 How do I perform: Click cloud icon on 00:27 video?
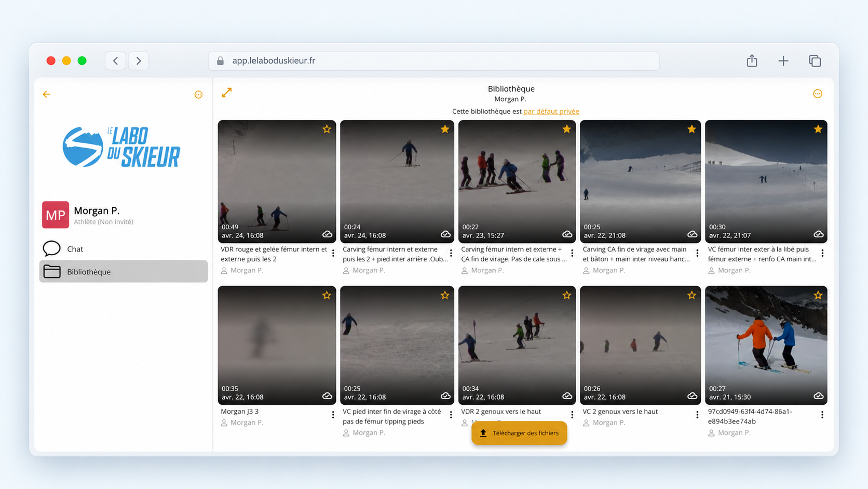(x=819, y=396)
